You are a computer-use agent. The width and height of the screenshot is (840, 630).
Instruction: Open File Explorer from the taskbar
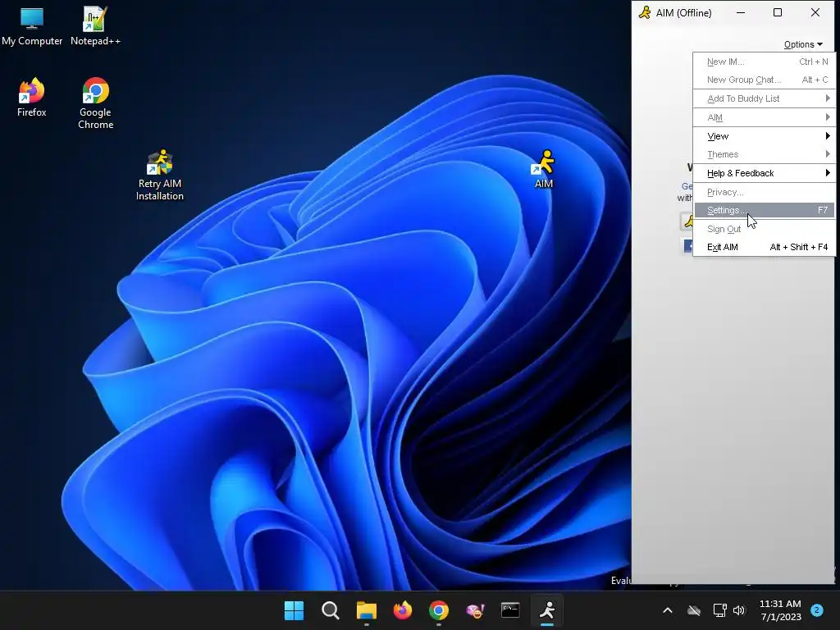pyautogui.click(x=367, y=610)
